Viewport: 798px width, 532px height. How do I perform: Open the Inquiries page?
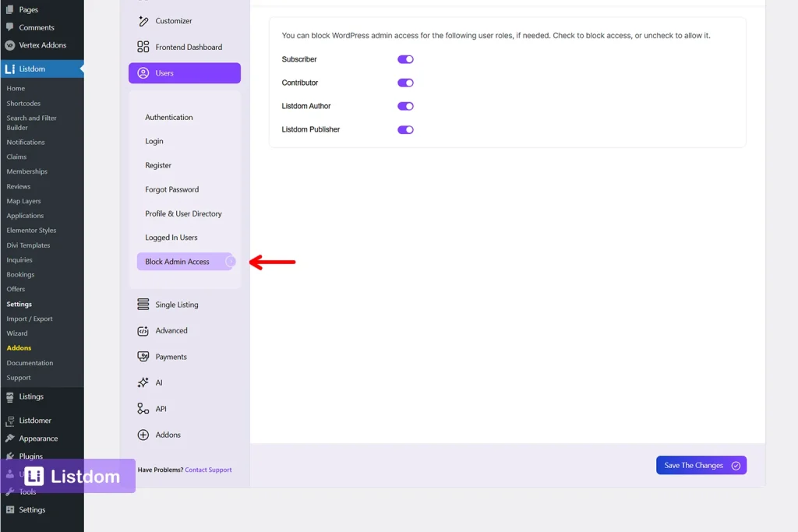19,260
